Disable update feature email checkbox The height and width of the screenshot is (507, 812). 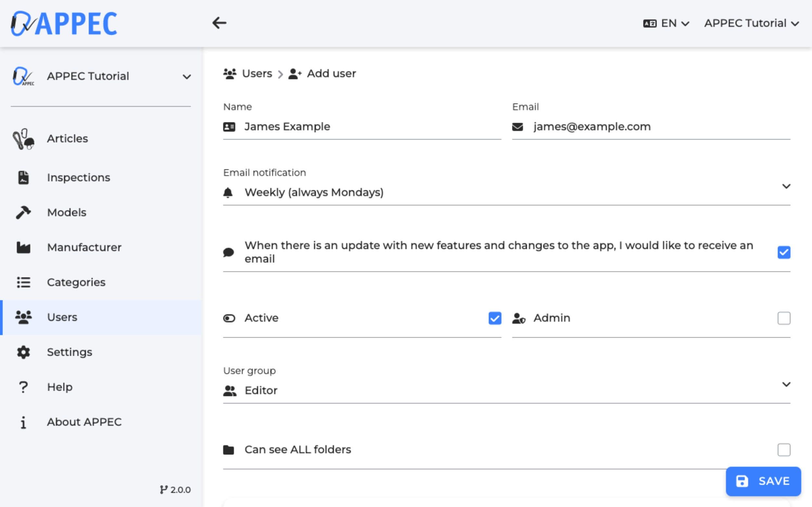783,252
